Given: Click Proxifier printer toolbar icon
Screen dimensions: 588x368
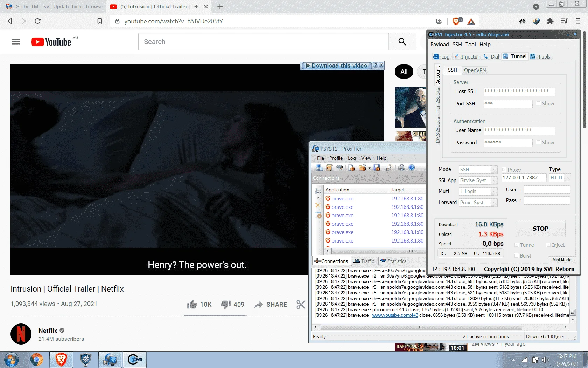Looking at the screenshot, I should click(402, 168).
